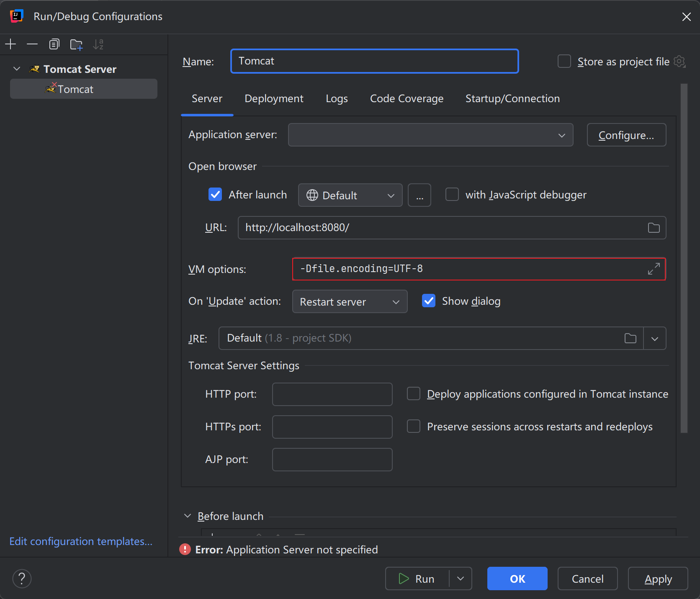Switch to the Server tab
This screenshot has height=599, width=700.
click(x=207, y=99)
